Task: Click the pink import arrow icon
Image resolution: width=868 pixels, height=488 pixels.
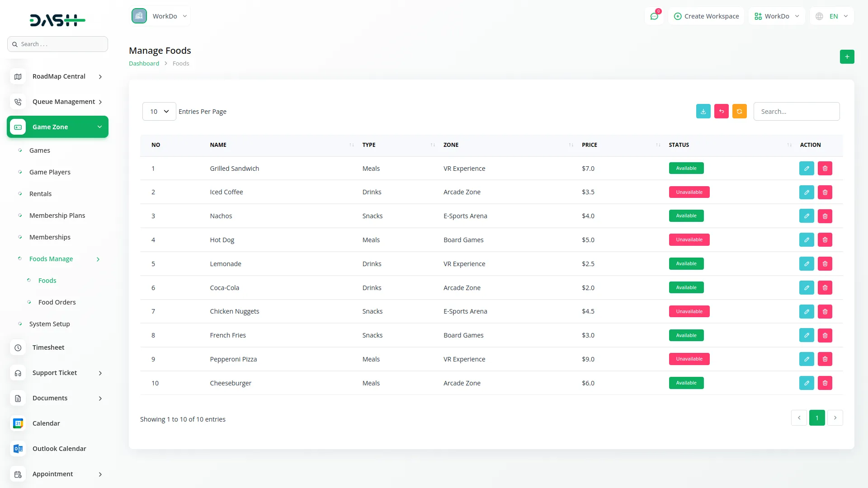Action: tap(721, 112)
